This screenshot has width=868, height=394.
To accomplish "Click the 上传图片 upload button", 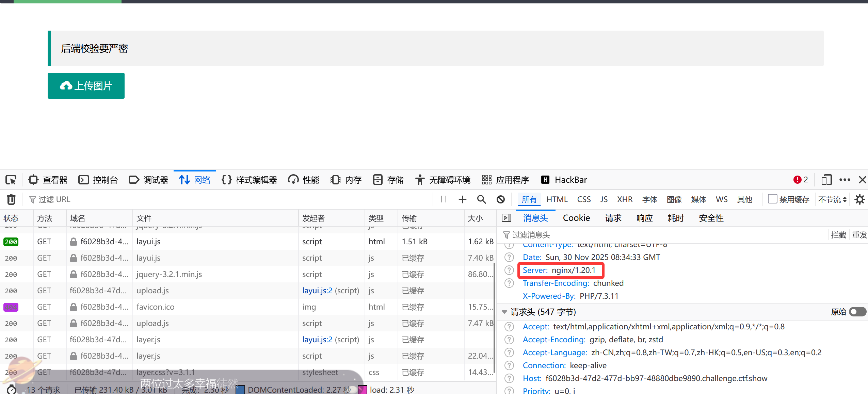I will tap(86, 86).
